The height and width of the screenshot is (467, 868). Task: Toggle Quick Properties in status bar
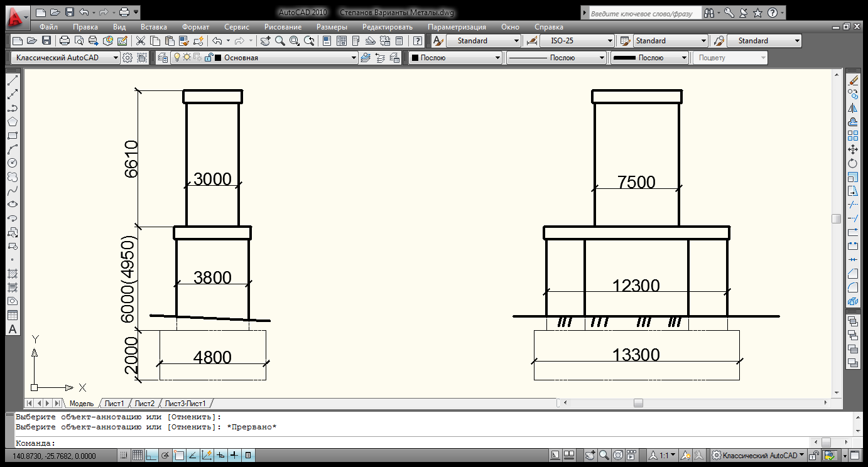(x=248, y=455)
